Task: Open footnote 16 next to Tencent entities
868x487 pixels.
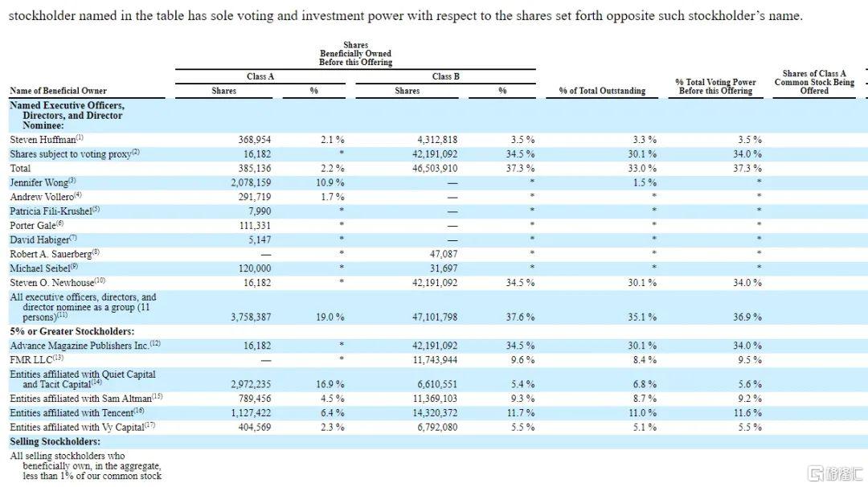Action: (x=139, y=411)
